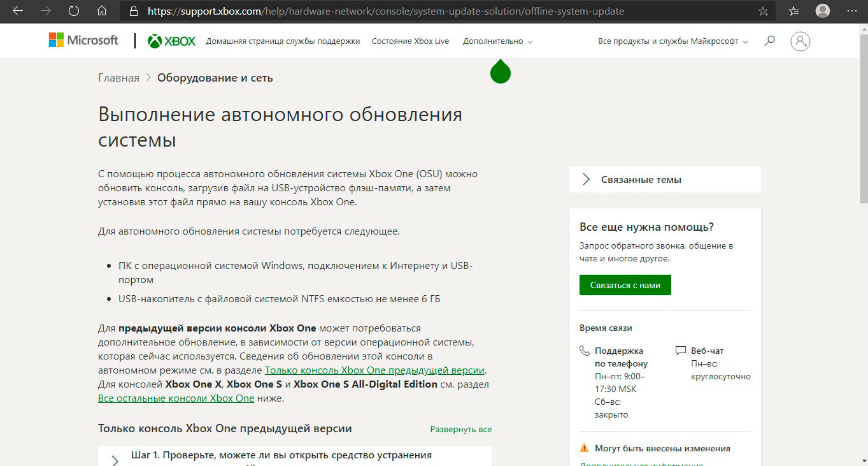Screen dimensions: 868x466
Task: Open the favorites list icon
Action: (793, 11)
